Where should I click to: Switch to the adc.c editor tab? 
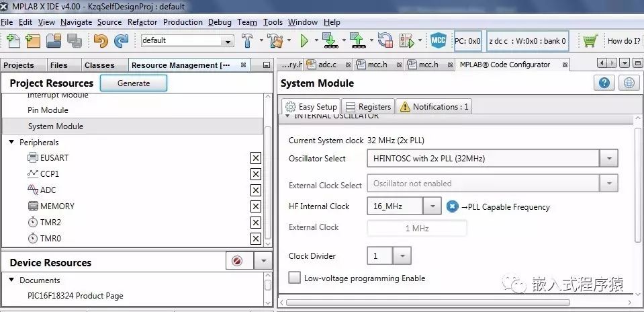327,65
